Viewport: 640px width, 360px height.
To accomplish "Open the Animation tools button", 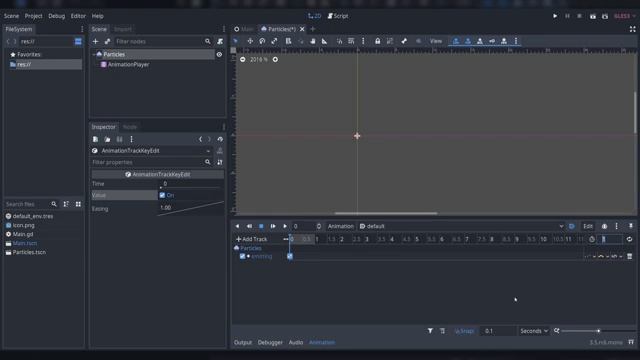I will [x=341, y=226].
